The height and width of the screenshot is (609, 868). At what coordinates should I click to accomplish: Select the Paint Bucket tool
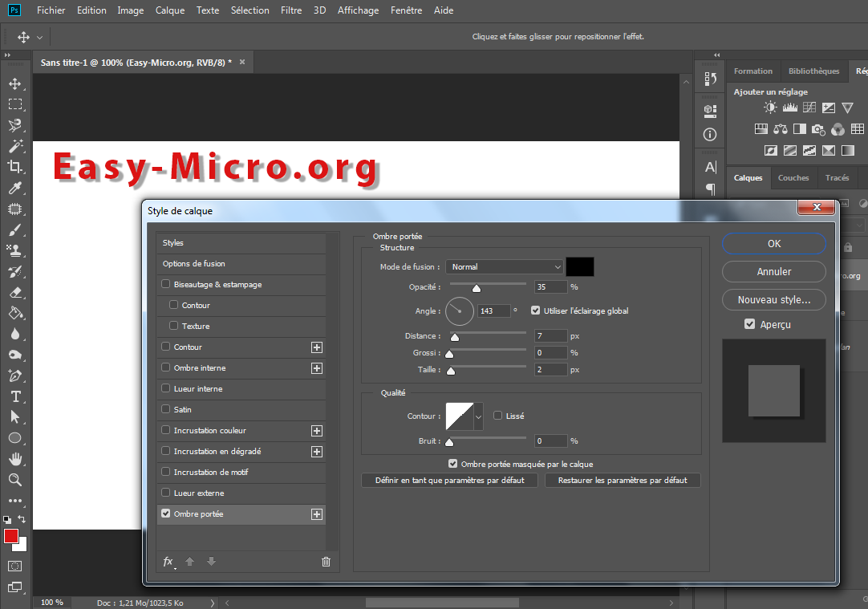[x=15, y=313]
